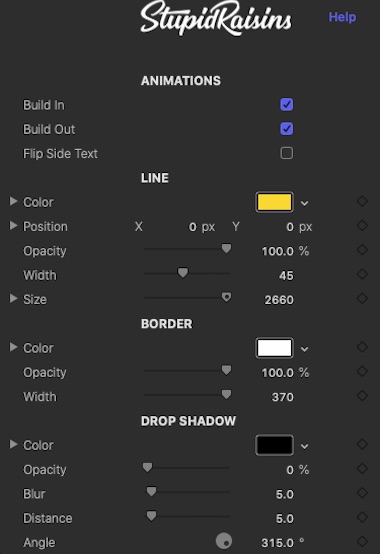Click keyframe diamond next to Line Width
380x554 pixels.
tap(362, 274)
